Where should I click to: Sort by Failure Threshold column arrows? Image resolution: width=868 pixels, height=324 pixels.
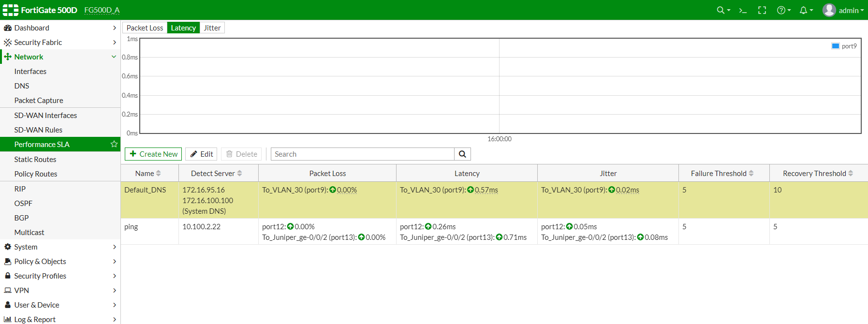pyautogui.click(x=751, y=174)
